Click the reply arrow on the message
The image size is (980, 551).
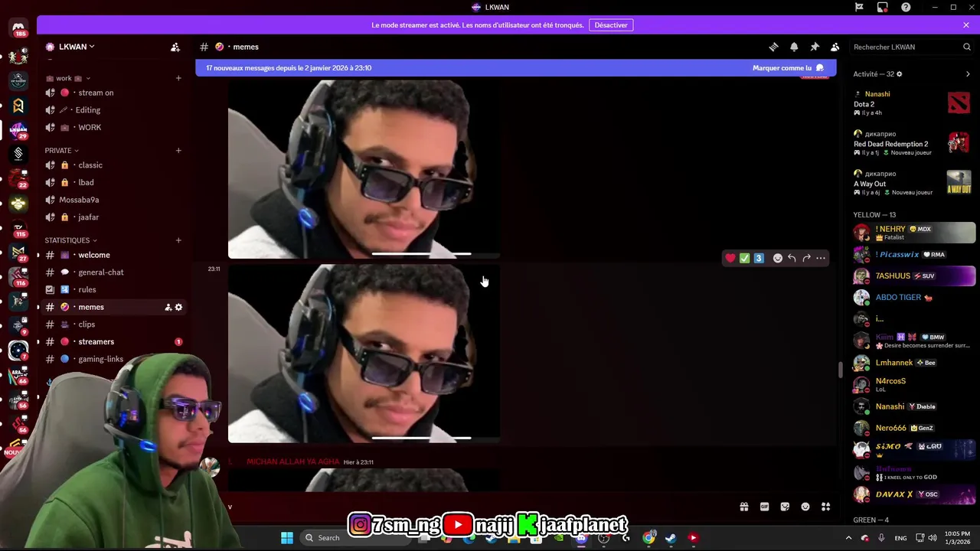pos(792,258)
